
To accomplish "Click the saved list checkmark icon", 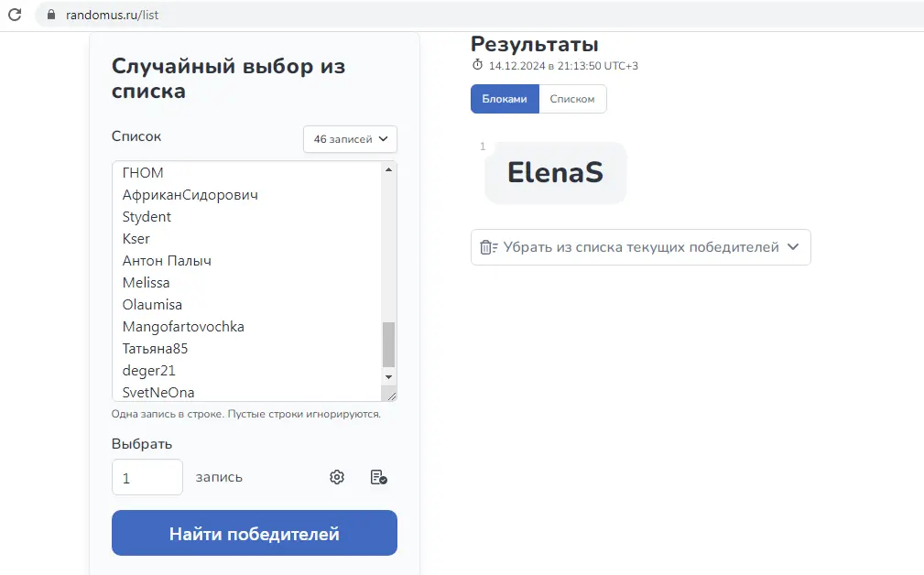I will click(x=378, y=477).
